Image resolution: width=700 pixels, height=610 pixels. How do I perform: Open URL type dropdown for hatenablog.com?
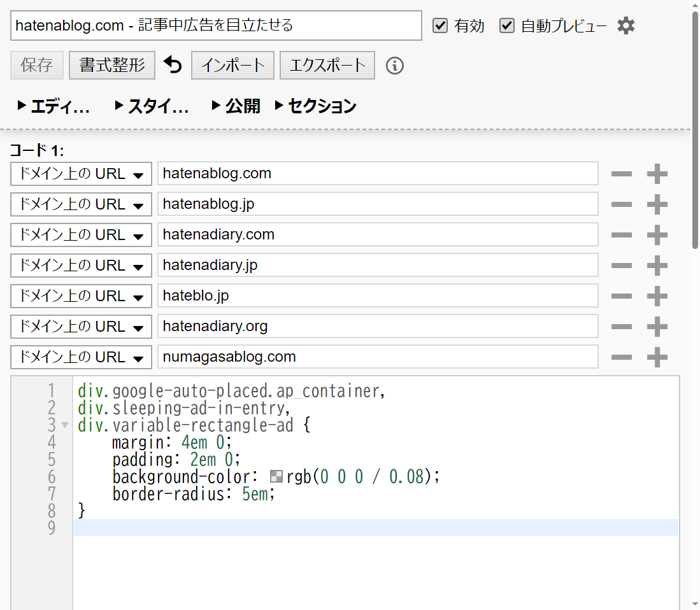[82, 174]
